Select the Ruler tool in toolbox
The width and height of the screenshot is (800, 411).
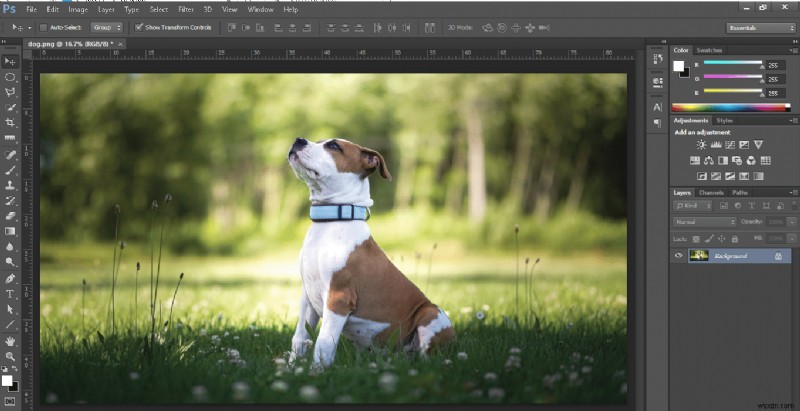(x=10, y=138)
